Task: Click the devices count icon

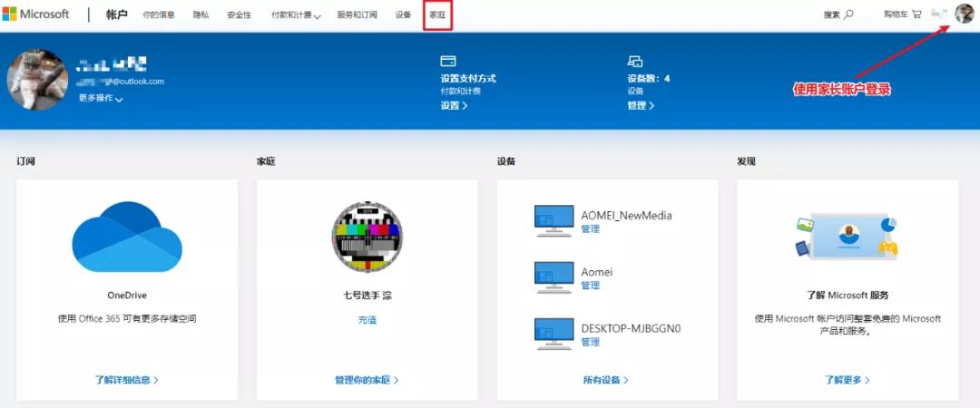Action: coord(634,61)
